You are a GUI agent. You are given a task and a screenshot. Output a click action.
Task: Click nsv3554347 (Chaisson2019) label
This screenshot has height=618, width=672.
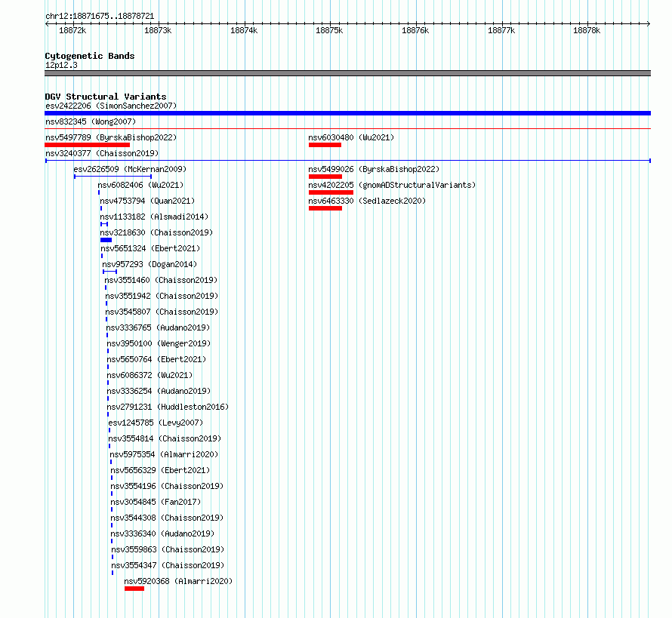coord(168,565)
